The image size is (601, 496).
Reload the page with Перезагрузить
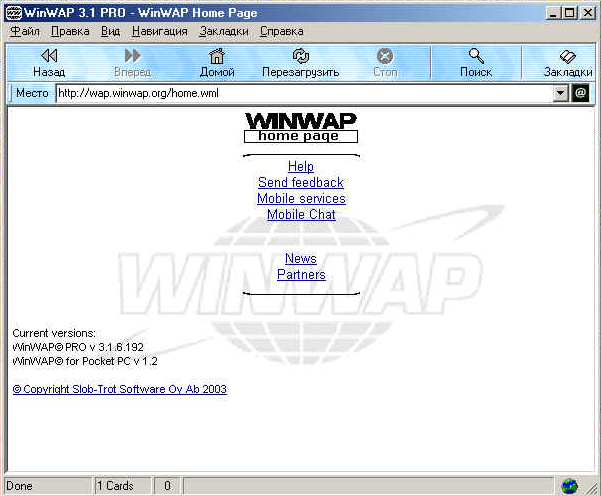[300, 63]
